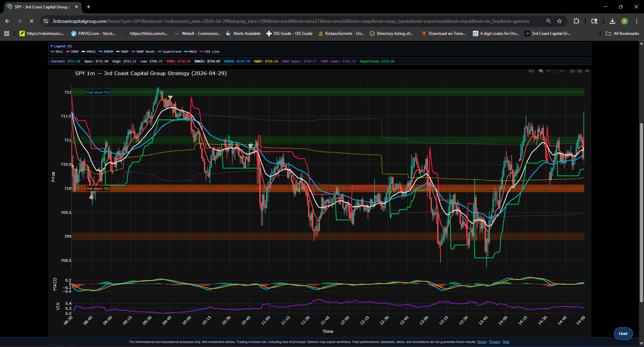The width and height of the screenshot is (644, 347).
Task: Stop page loading with X button
Action: [32, 21]
